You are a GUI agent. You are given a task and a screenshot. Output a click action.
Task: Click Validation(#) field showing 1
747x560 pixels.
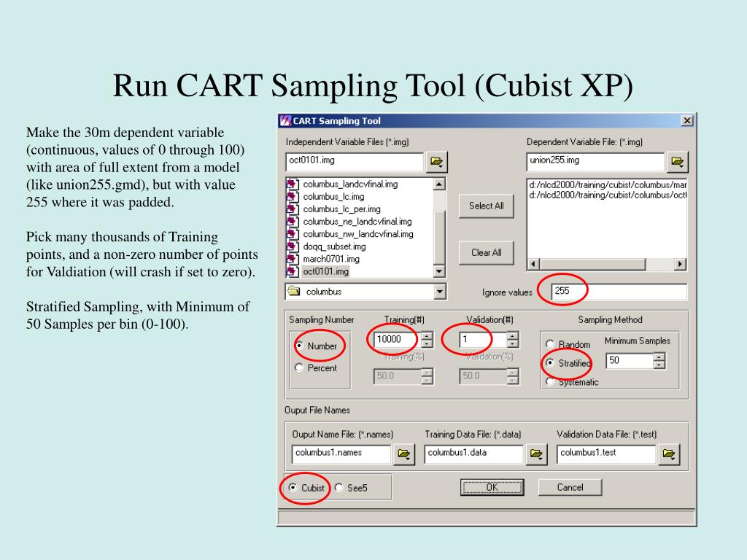[x=483, y=340]
